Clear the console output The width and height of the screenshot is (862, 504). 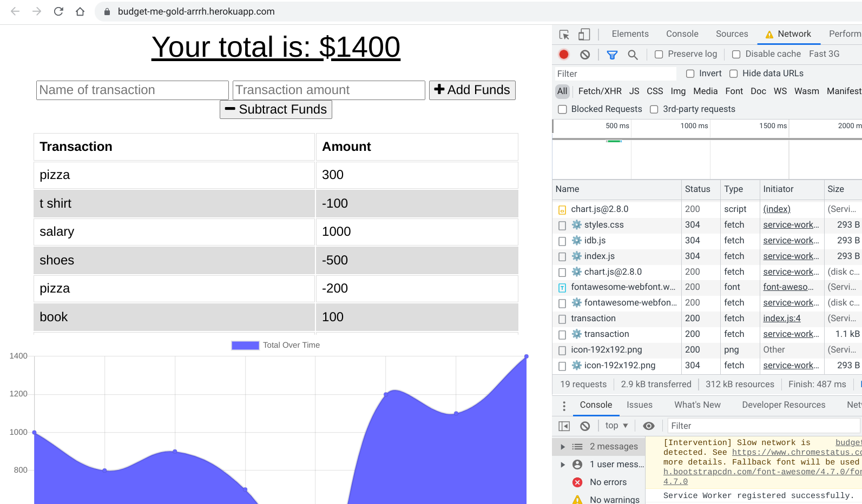pos(585,426)
